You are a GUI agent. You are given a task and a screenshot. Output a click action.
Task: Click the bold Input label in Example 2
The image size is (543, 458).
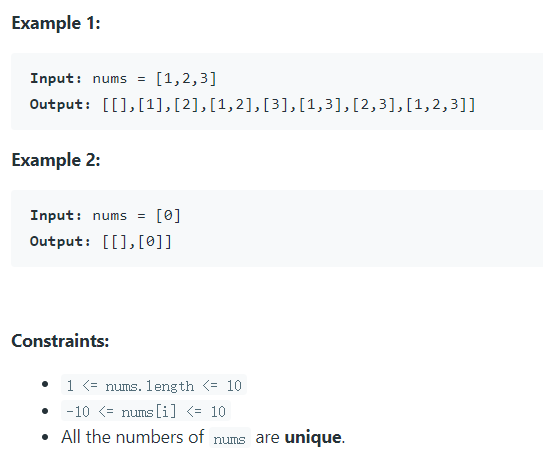pyautogui.click(x=56, y=215)
